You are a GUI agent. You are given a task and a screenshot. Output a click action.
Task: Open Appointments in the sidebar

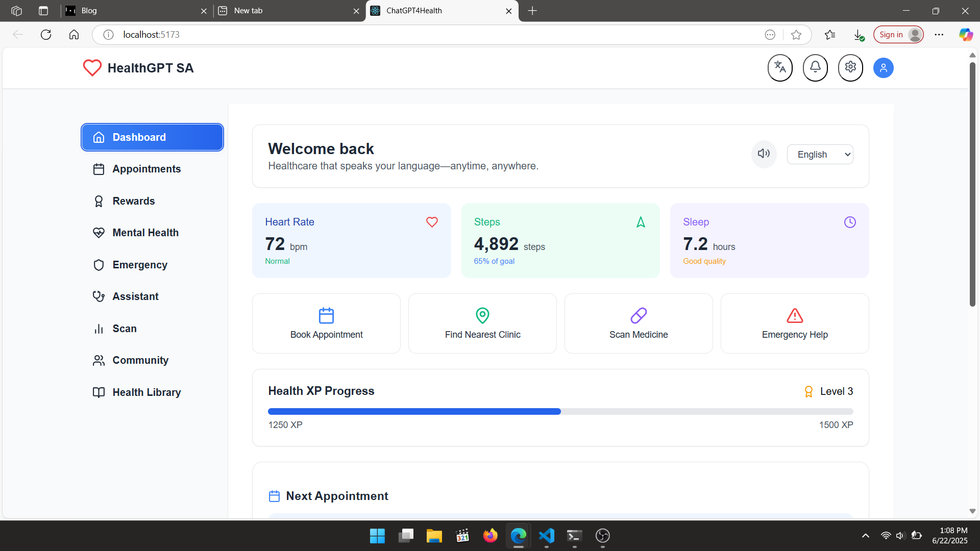[152, 169]
